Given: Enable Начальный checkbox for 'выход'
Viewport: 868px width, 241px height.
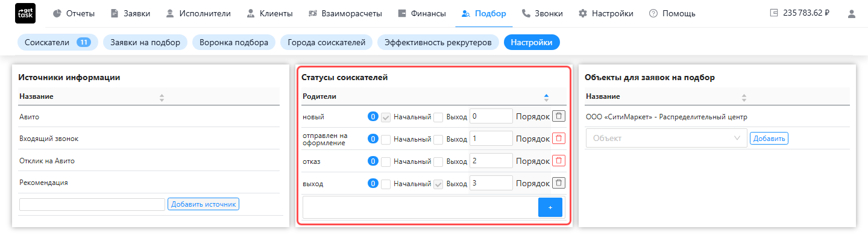Looking at the screenshot, I should pyautogui.click(x=386, y=183).
